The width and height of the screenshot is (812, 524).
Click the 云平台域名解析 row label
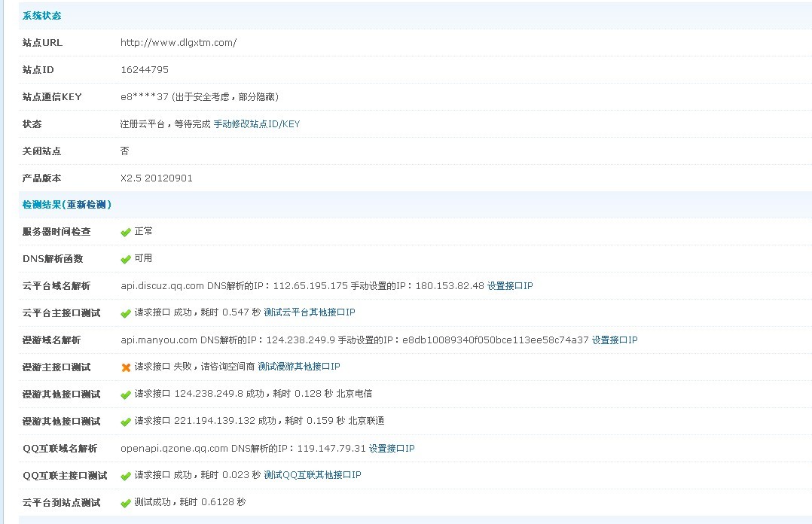tap(56, 286)
